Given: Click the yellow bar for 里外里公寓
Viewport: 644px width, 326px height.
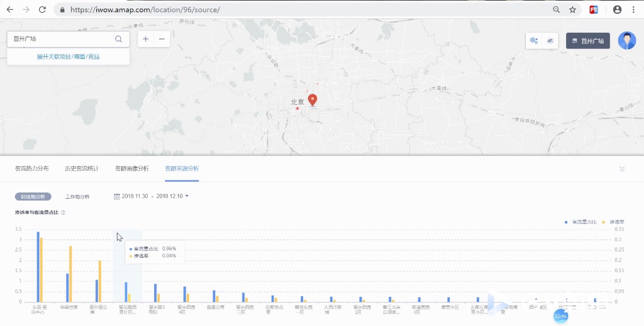Looking at the screenshot, I should pyautogui.click(x=100, y=281).
